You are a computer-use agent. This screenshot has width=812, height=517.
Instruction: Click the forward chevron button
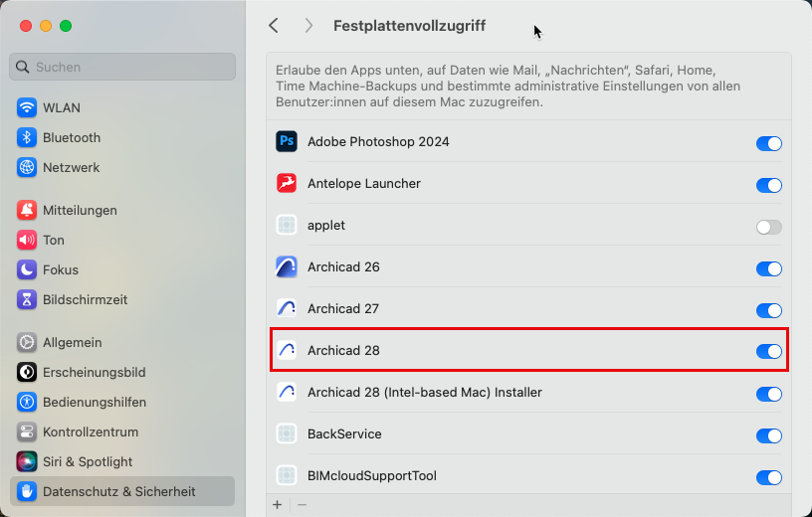pos(308,26)
